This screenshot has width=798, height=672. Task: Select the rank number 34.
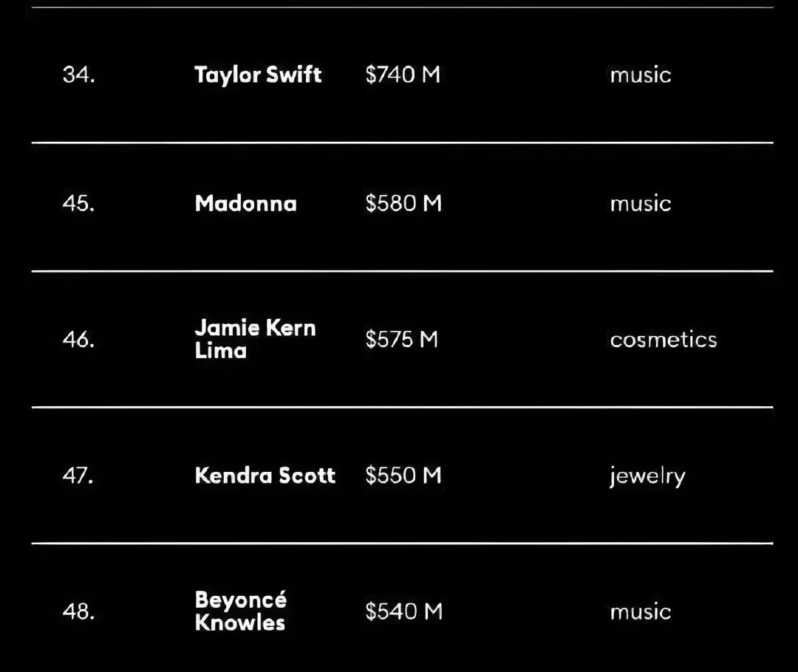(x=79, y=75)
